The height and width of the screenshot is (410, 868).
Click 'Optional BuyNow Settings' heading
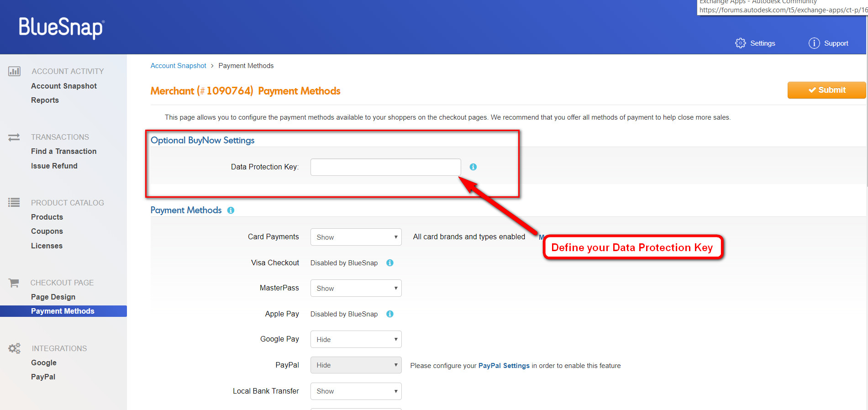(x=203, y=140)
